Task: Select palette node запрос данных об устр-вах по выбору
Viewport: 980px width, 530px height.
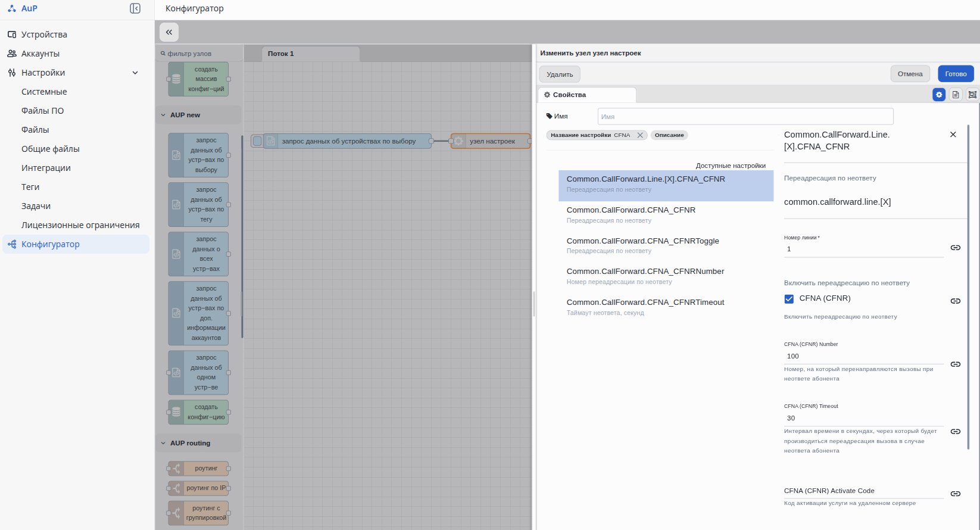Action: (199, 155)
